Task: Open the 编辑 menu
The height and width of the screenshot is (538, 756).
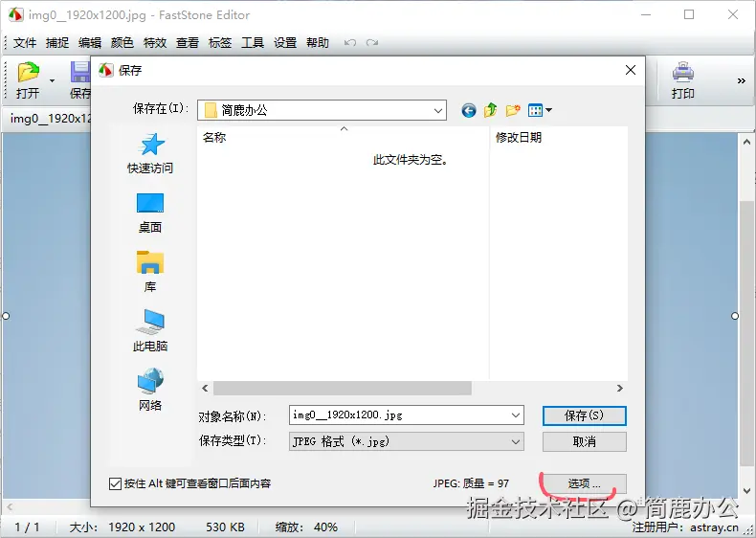Action: point(90,43)
